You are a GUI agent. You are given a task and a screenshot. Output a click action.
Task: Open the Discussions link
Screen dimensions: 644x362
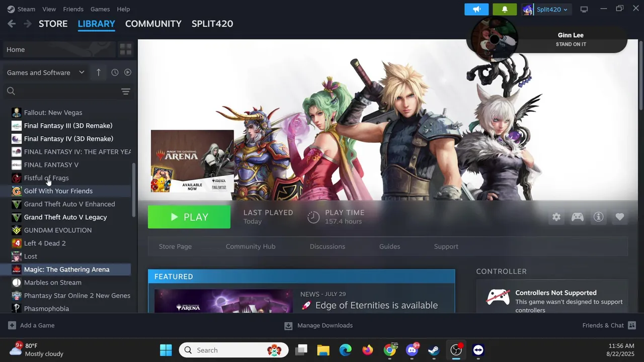327,246
